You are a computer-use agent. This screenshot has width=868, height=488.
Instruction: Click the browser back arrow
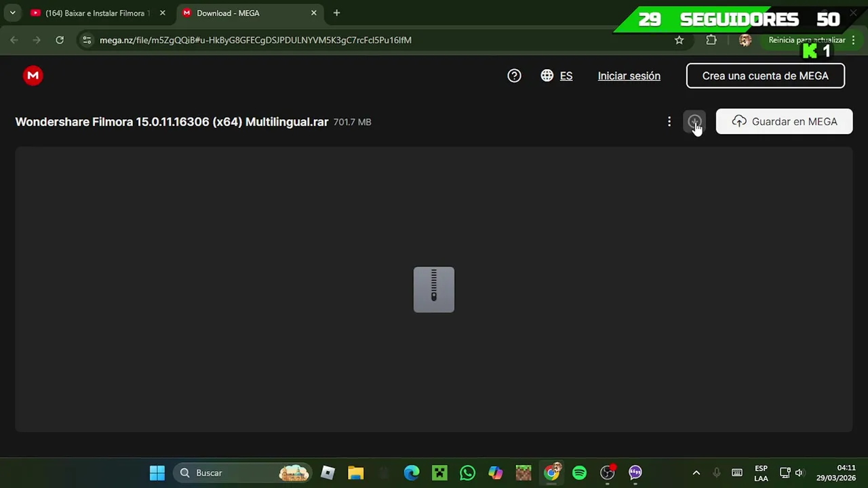pos(14,40)
